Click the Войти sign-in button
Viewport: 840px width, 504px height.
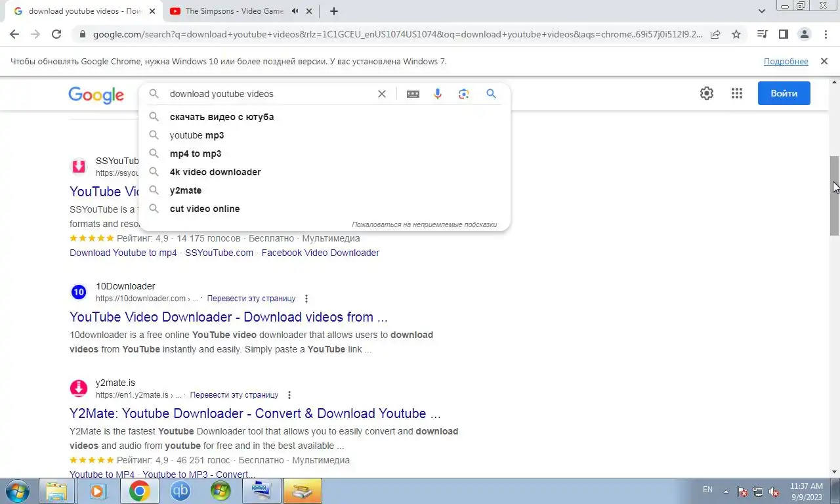(784, 93)
